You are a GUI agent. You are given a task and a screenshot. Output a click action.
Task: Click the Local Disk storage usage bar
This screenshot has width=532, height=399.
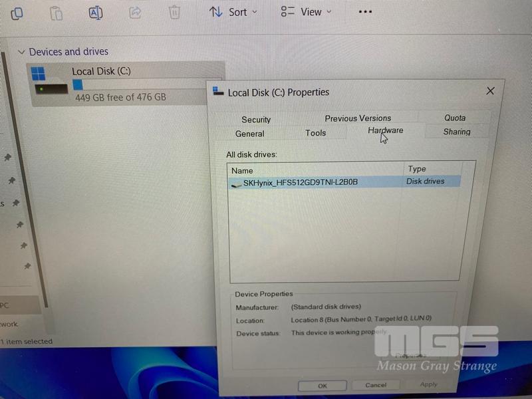coord(140,84)
